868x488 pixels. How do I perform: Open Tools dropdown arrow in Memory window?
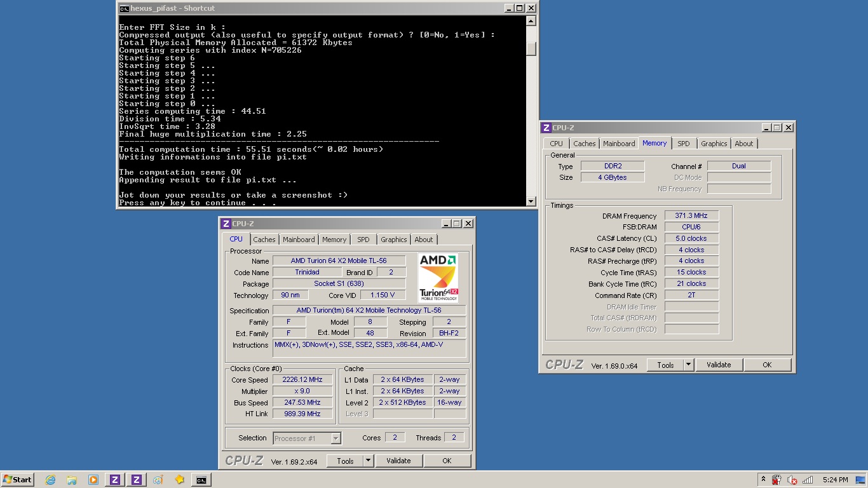[688, 365]
